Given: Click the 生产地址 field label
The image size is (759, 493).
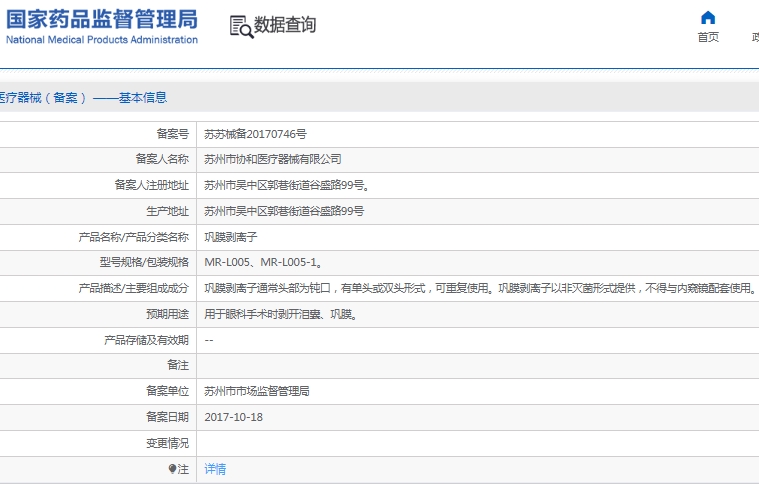Looking at the screenshot, I should pos(167,211).
